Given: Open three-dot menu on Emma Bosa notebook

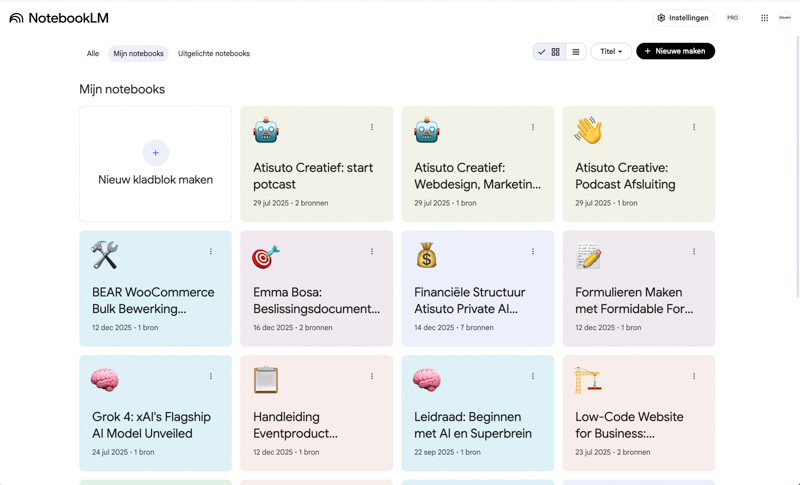Looking at the screenshot, I should pyautogui.click(x=372, y=252).
